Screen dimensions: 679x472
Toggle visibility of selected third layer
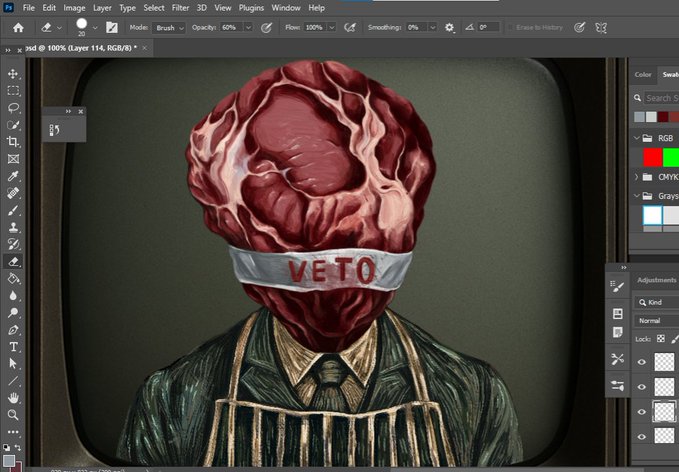(642, 411)
